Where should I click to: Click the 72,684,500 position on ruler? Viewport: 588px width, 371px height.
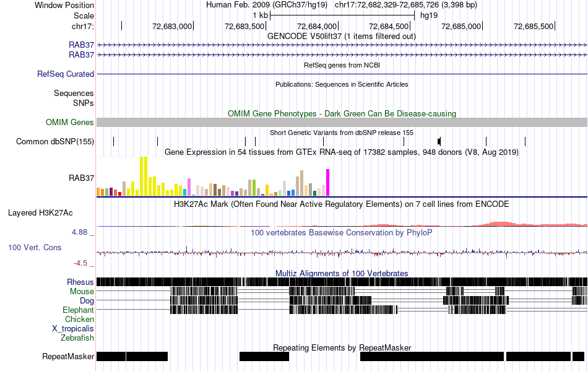tap(389, 26)
